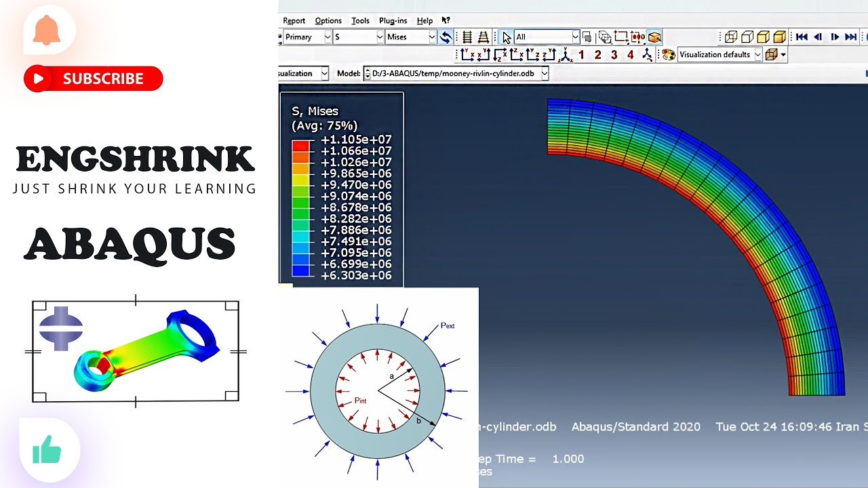Apply the isometric triad view icon
This screenshot has width=868, height=488.
coord(566,54)
